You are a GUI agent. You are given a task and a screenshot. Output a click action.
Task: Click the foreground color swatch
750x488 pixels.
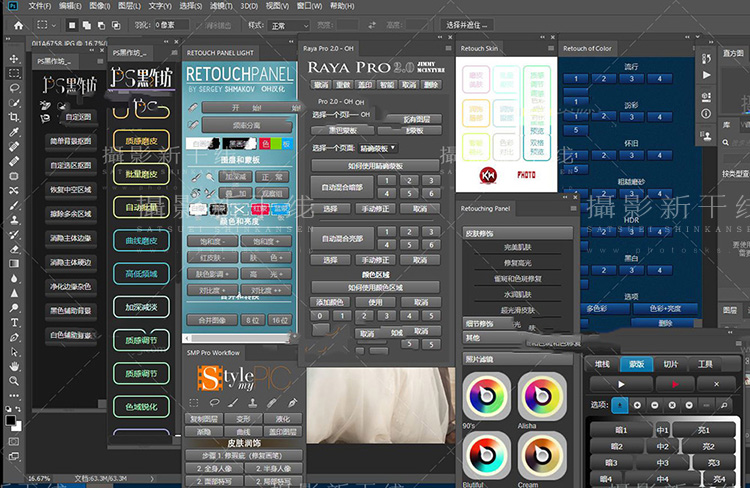(11, 421)
